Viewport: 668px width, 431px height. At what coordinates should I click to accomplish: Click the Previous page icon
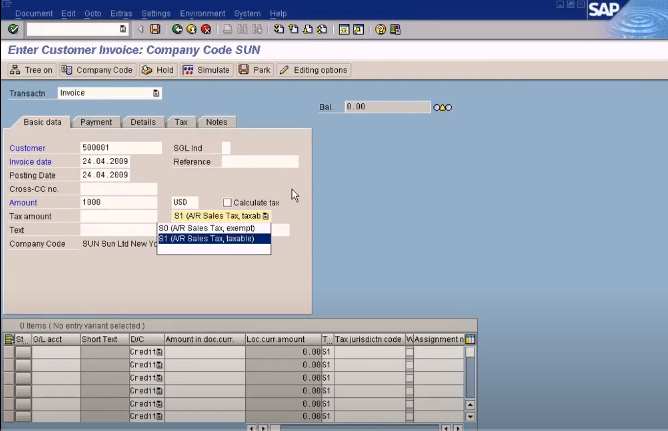pos(294,29)
